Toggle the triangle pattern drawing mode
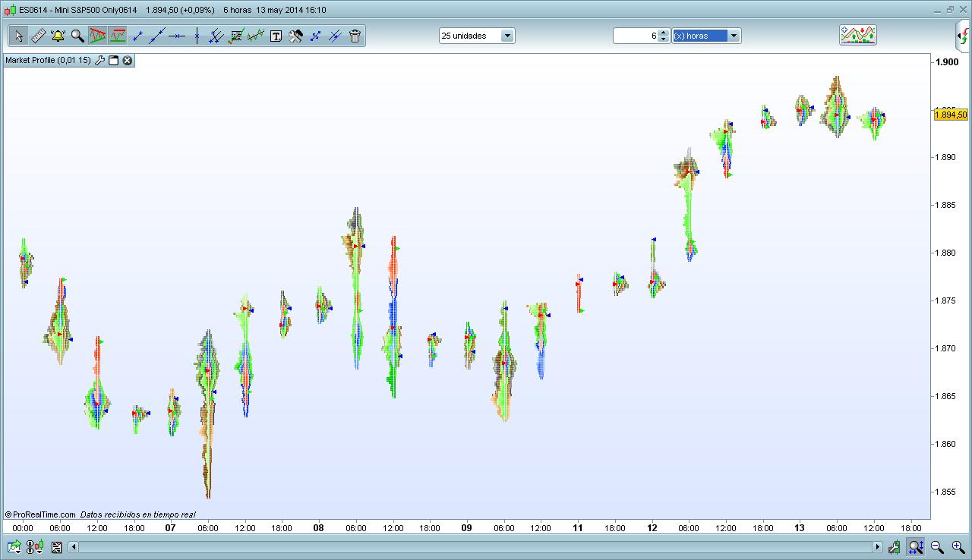972x560 pixels. pos(97,36)
